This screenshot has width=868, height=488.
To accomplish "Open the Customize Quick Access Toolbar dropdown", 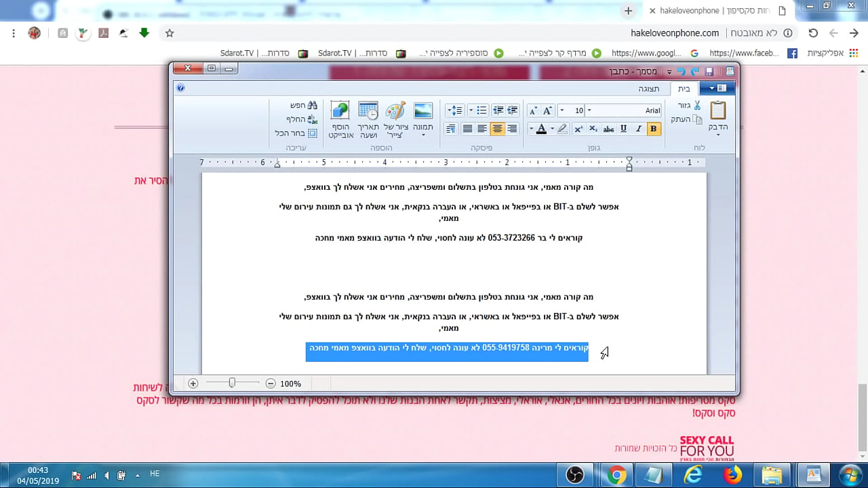I will point(670,71).
